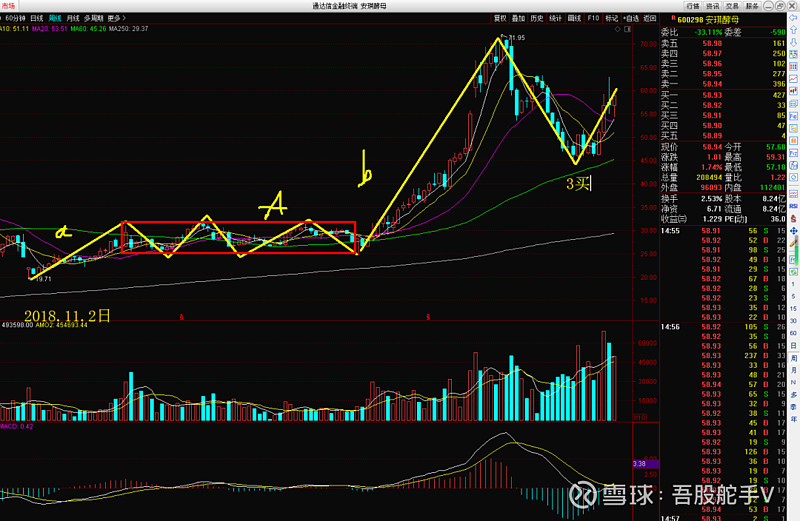800x521 pixels.
Task: Open the 资讯 menu in title bar
Action: pos(712,6)
